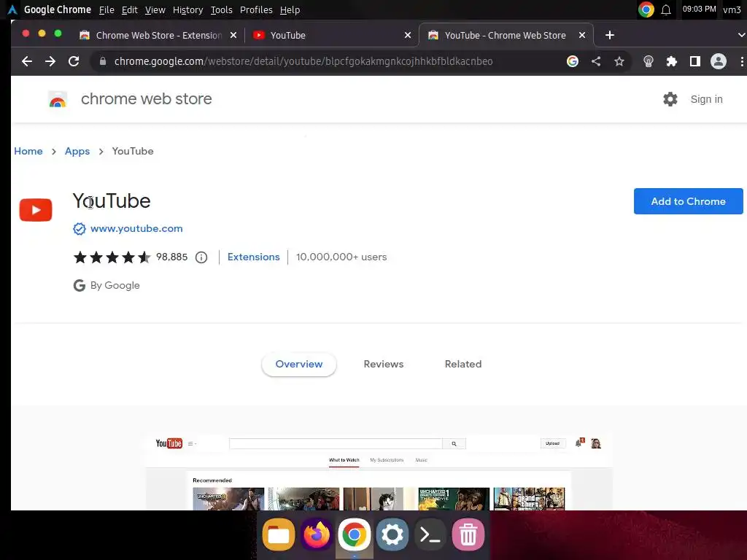This screenshot has height=560, width=747.
Task: Open www.youtube.com publisher link
Action: pos(136,228)
